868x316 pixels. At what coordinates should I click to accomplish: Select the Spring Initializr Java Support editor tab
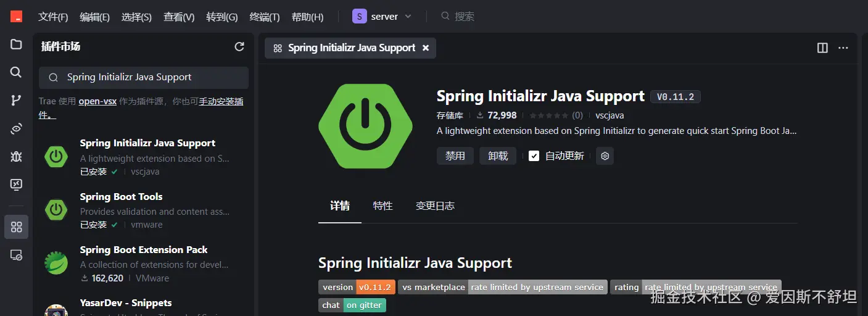click(350, 48)
